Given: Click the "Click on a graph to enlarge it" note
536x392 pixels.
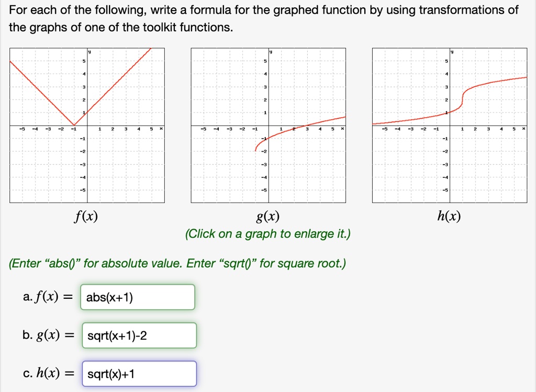Looking at the screenshot, I should 268,233.
